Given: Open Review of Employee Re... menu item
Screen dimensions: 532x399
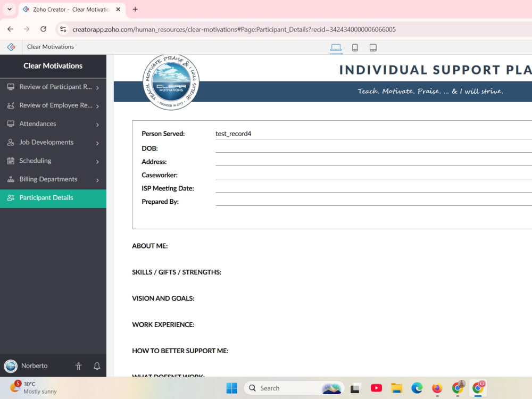Looking at the screenshot, I should coord(53,105).
